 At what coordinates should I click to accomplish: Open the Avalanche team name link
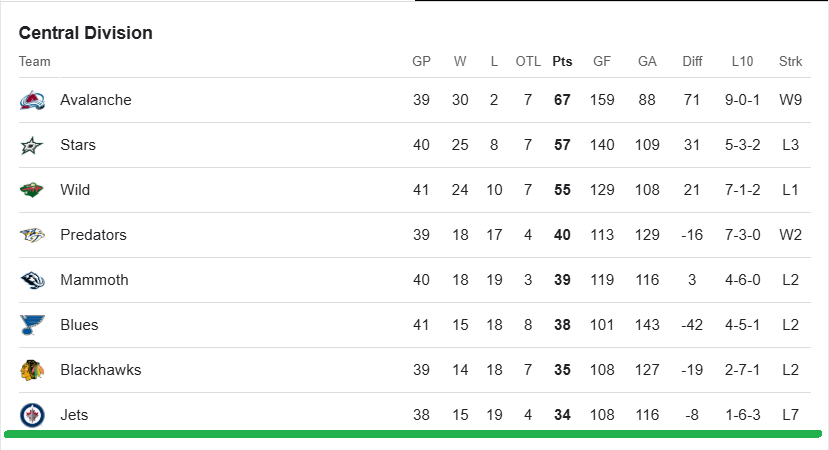tap(96, 100)
